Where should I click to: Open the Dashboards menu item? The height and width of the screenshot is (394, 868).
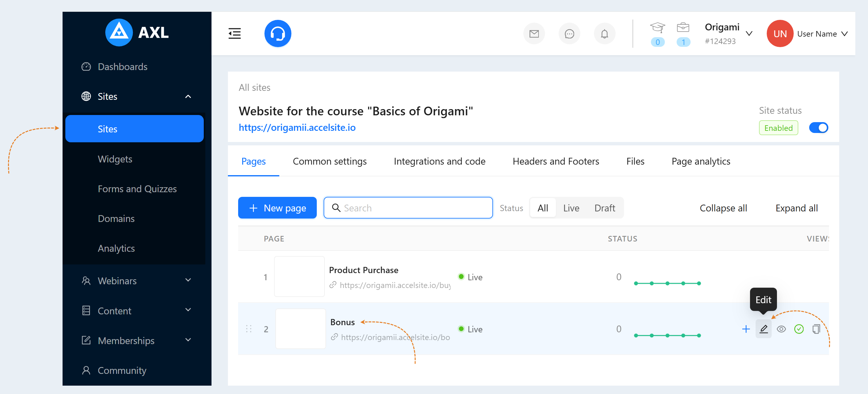[134, 66]
